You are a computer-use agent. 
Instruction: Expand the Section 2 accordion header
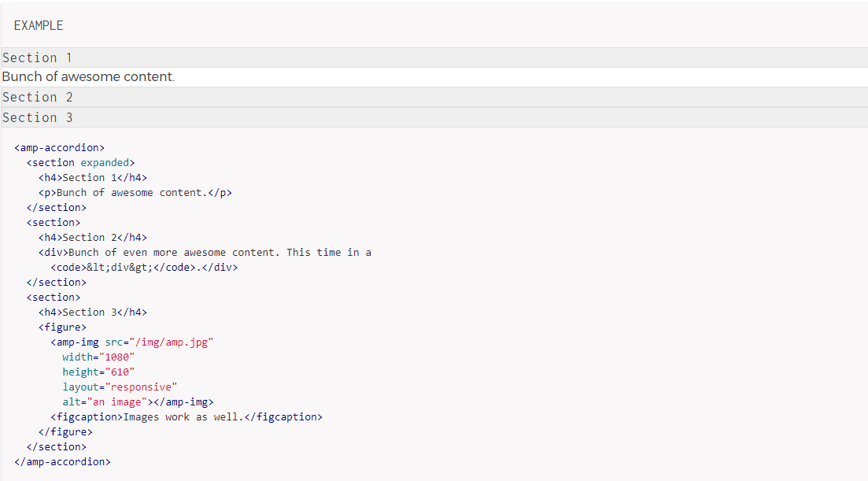[x=37, y=97]
